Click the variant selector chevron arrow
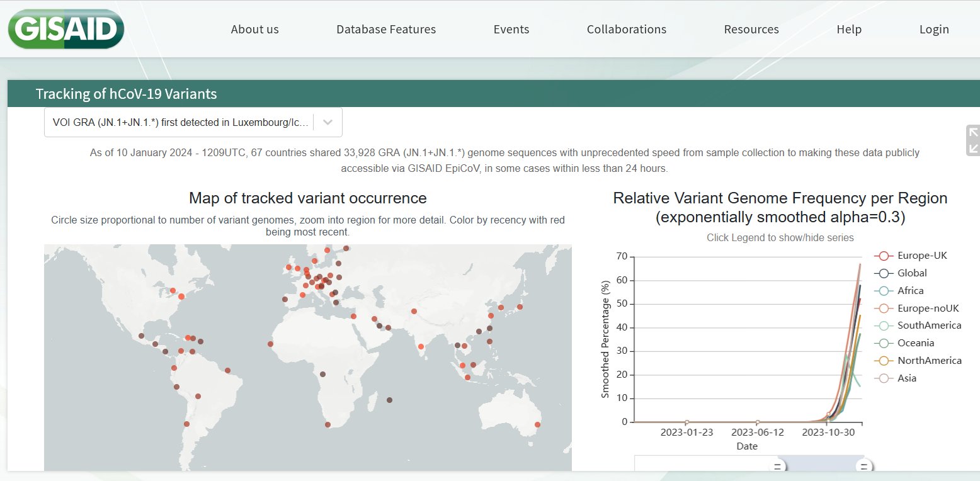 (x=328, y=122)
